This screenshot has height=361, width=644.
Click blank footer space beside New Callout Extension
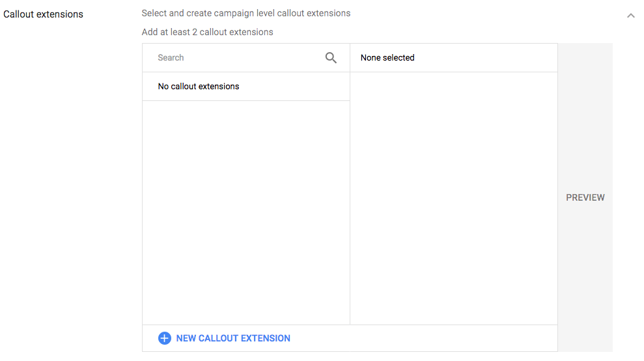pyautogui.click(x=423, y=338)
